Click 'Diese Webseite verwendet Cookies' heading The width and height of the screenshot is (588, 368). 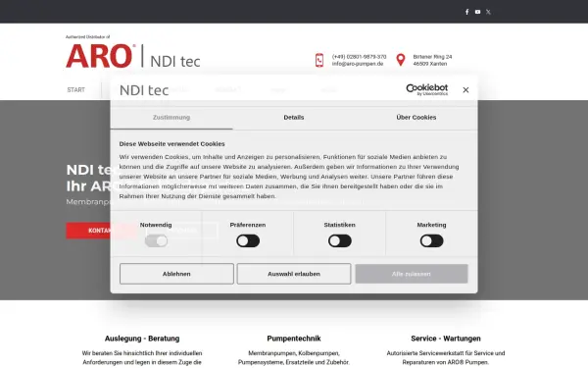coord(171,144)
